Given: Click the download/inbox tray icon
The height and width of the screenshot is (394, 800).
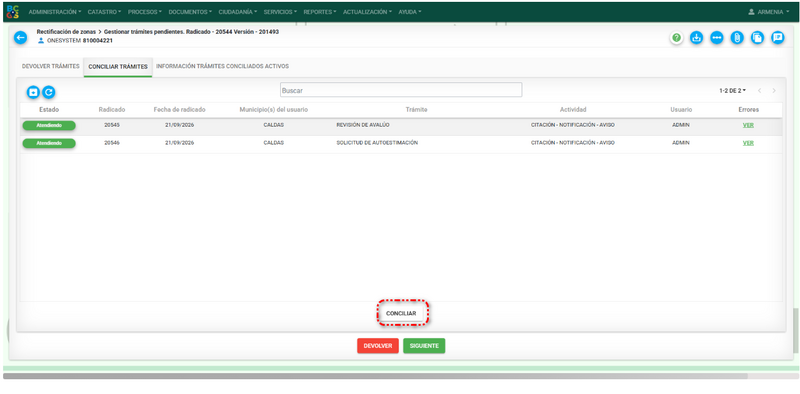Looking at the screenshot, I should [x=696, y=38].
